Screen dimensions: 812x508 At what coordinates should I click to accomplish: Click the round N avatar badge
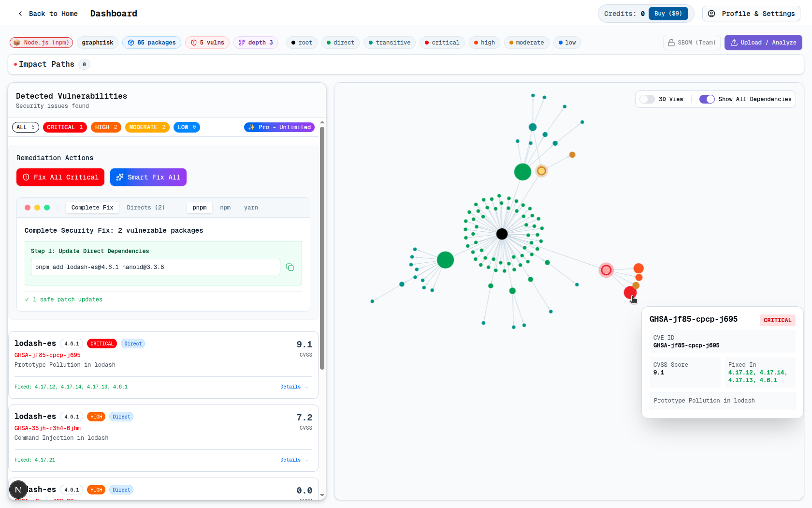coord(18,490)
